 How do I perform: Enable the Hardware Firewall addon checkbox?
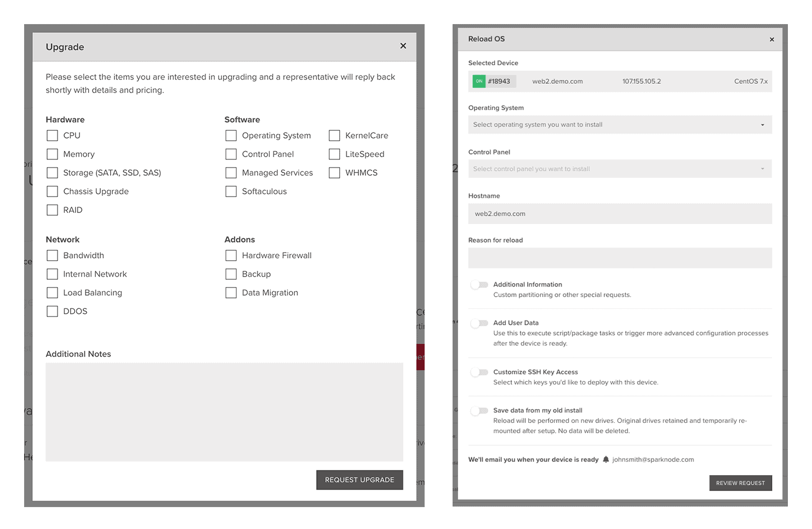tap(231, 256)
